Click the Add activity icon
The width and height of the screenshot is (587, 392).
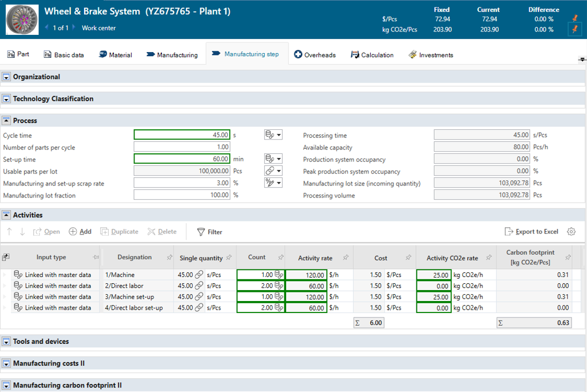point(72,231)
